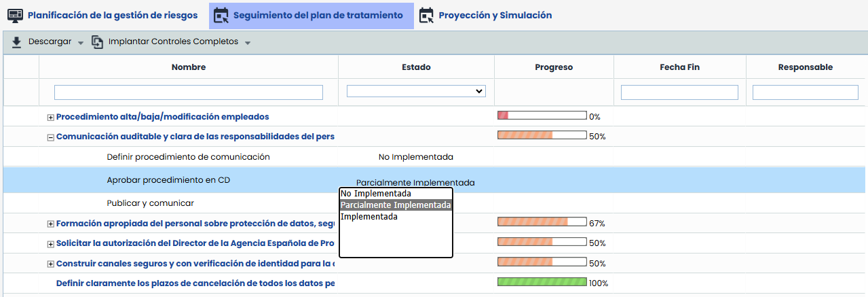The height and width of the screenshot is (297, 868).
Task: Click the Fecha Fin filter field
Action: click(679, 92)
